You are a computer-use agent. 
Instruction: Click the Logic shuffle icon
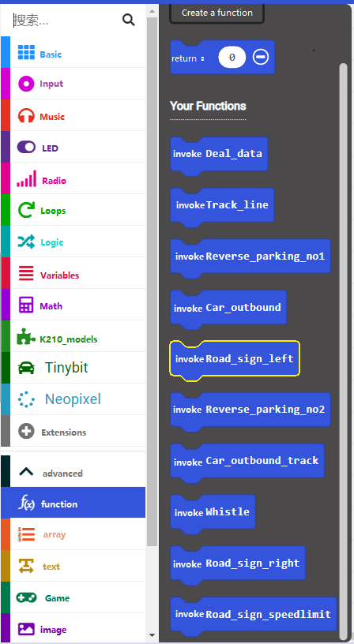(26, 242)
